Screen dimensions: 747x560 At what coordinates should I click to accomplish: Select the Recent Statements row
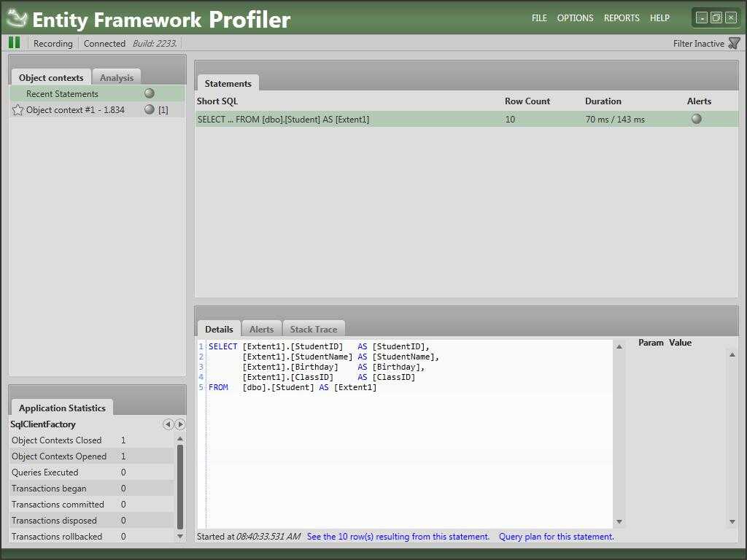(97, 94)
